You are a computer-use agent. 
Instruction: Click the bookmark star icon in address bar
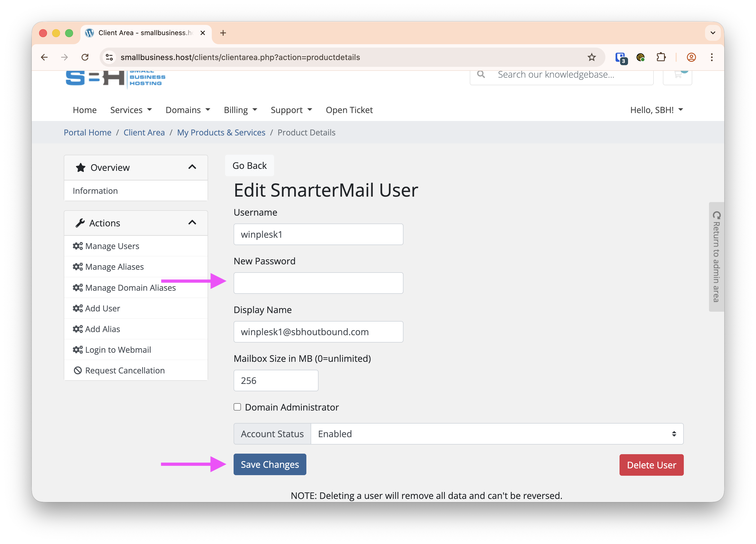pyautogui.click(x=591, y=57)
